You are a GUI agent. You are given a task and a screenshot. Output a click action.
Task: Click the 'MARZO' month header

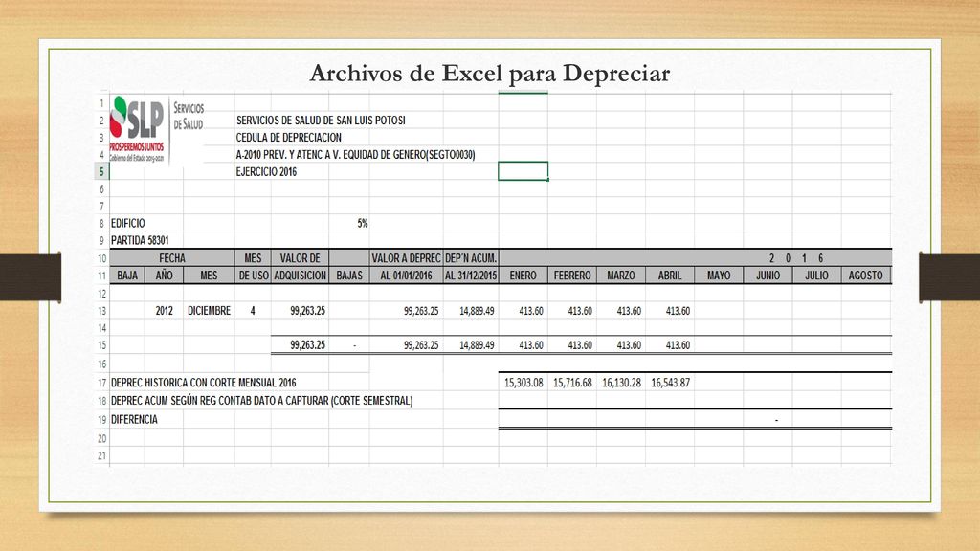tap(620, 275)
